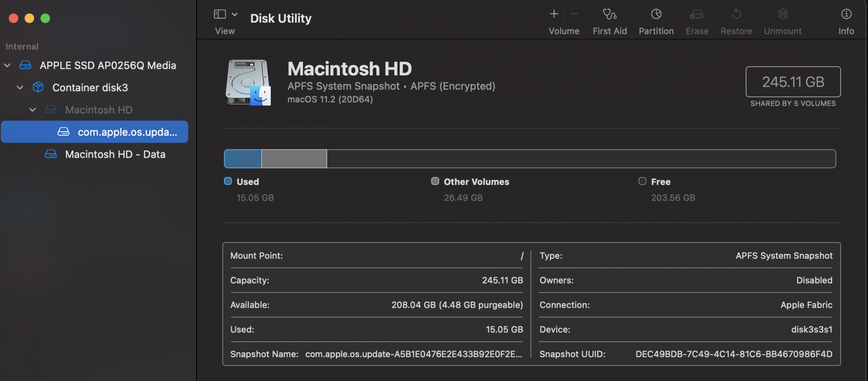Click the remove volume minus icon
Screen dimensions: 868x381
574,14
